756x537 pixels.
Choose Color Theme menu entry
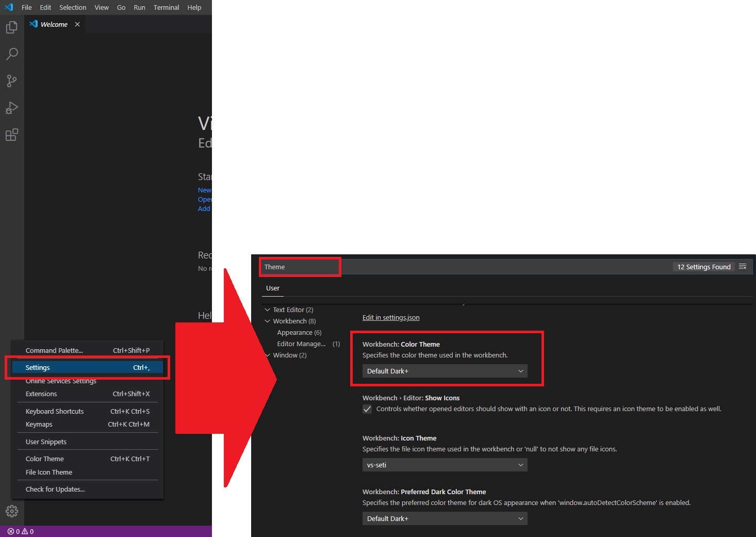pyautogui.click(x=88, y=459)
